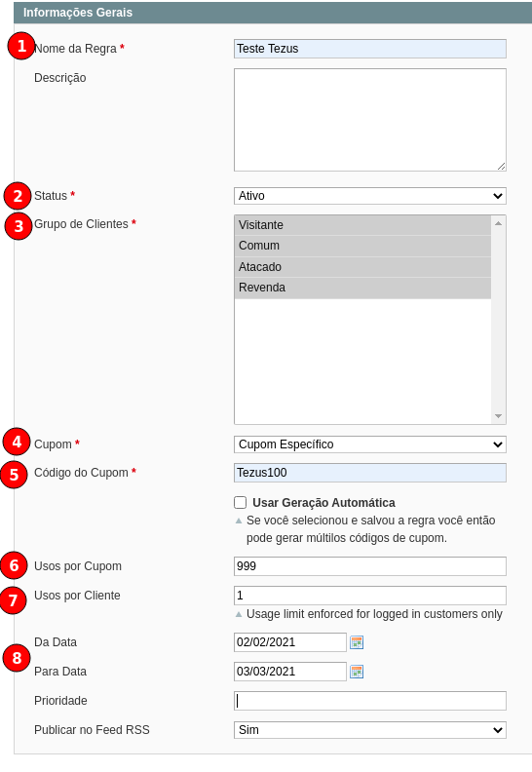The width and height of the screenshot is (532, 772).
Task: Open the Publicar no Feed RSS dropdown
Action: (370, 730)
